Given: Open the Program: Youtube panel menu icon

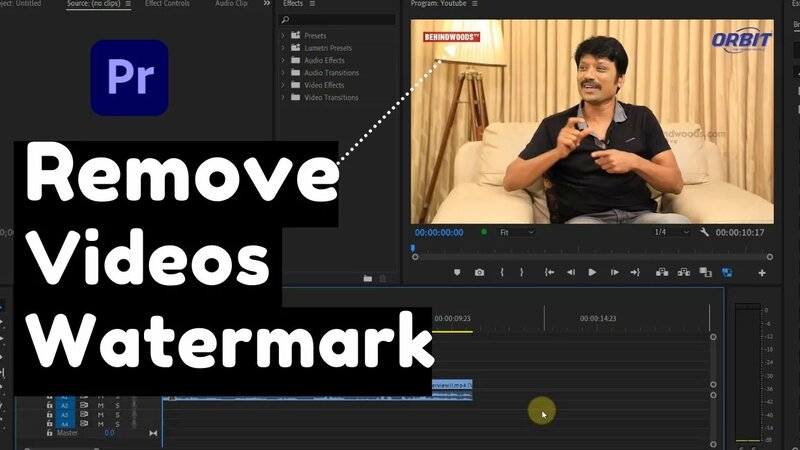Looking at the screenshot, I should point(474,4).
